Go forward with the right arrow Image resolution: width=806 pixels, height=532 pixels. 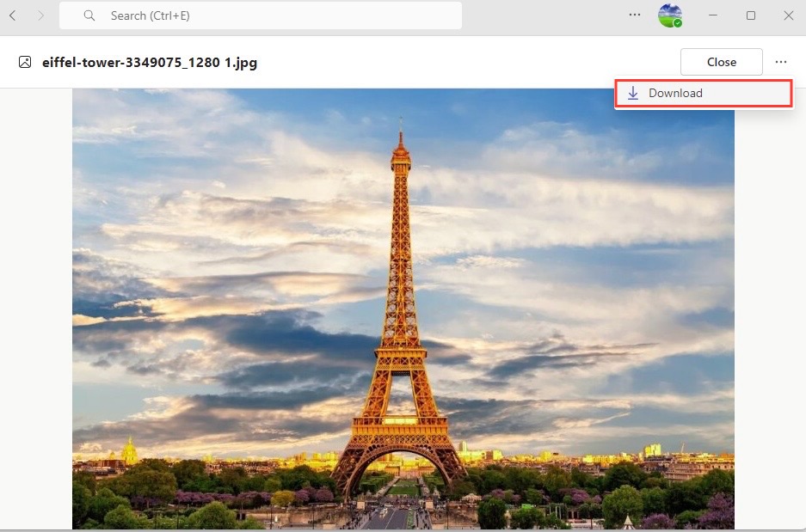(40, 15)
